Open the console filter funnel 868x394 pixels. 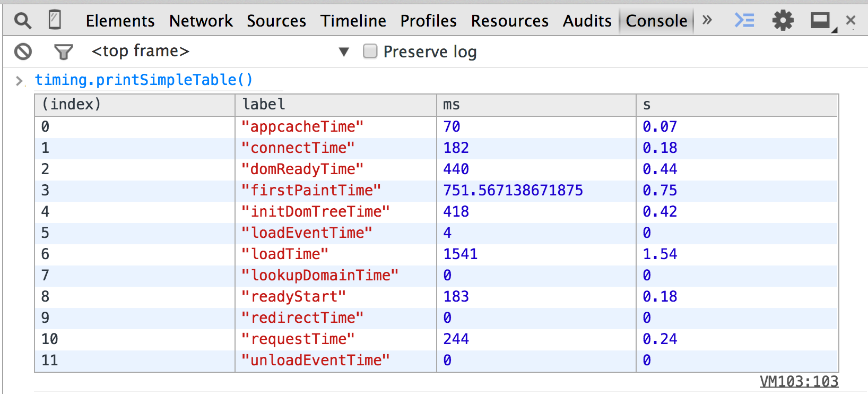point(63,52)
